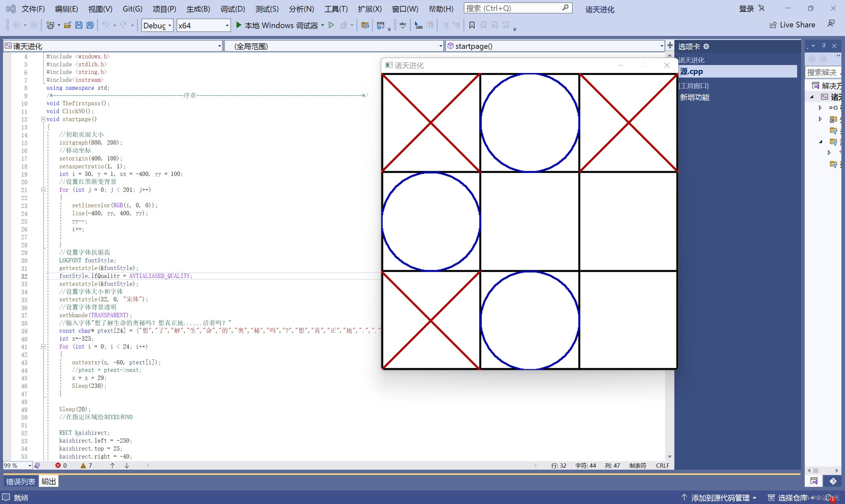Click the solution node 解决方 icon

click(815, 85)
